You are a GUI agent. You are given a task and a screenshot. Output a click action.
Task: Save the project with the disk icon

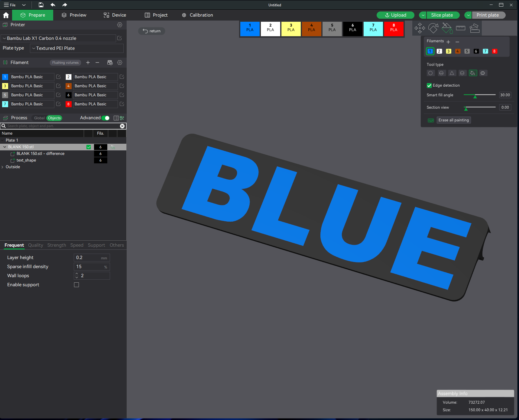coord(41,5)
